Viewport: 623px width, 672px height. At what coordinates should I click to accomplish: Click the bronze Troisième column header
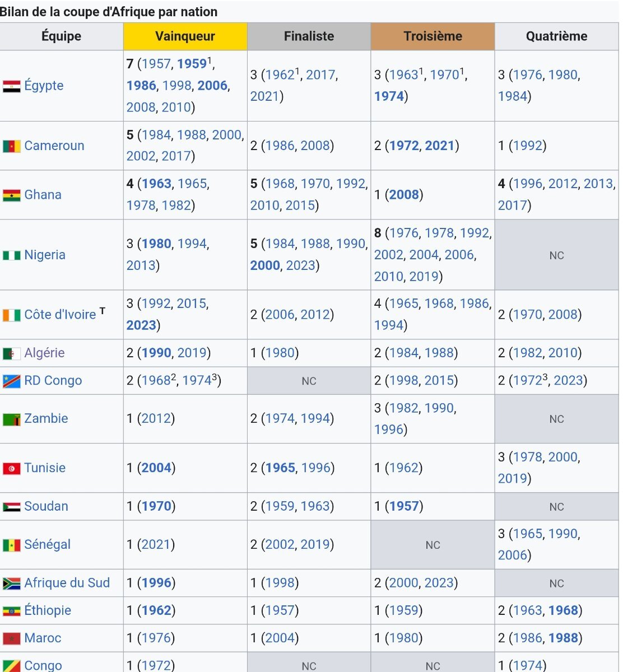(433, 36)
